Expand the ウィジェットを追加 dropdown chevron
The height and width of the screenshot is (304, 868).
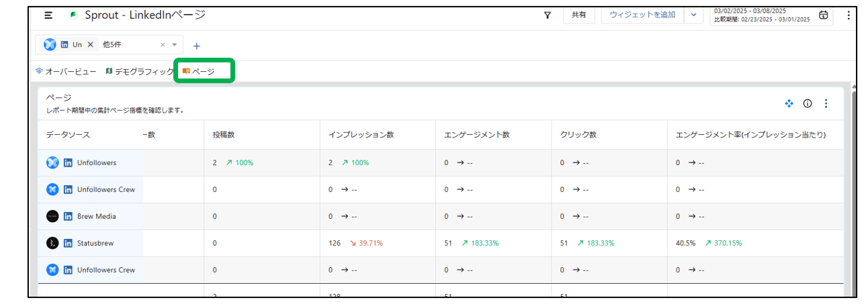(x=693, y=15)
